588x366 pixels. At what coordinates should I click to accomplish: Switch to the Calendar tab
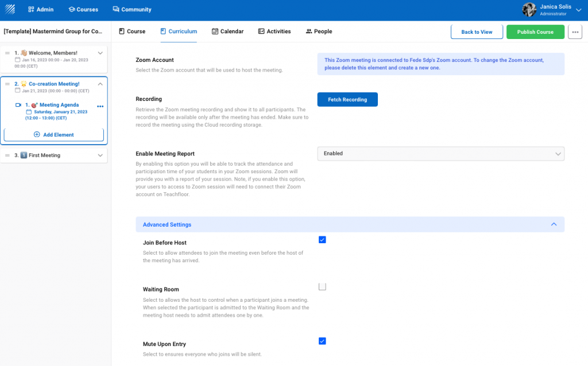pyautogui.click(x=227, y=32)
